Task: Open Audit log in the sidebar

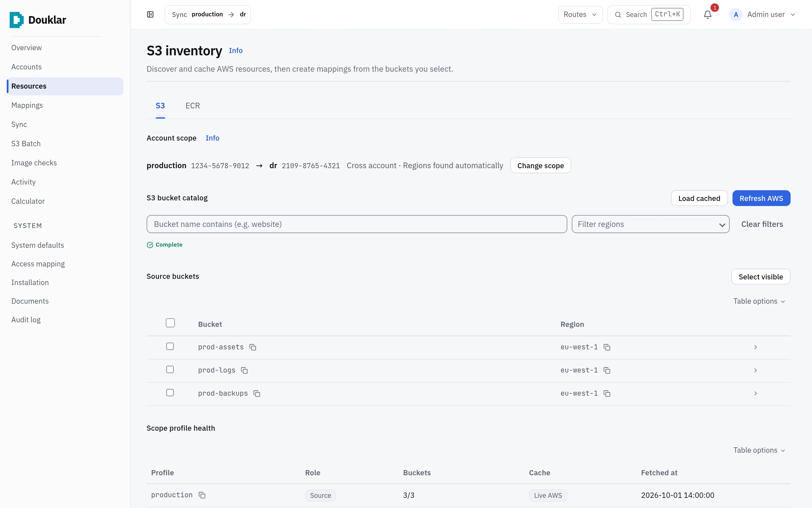Action: pyautogui.click(x=26, y=319)
